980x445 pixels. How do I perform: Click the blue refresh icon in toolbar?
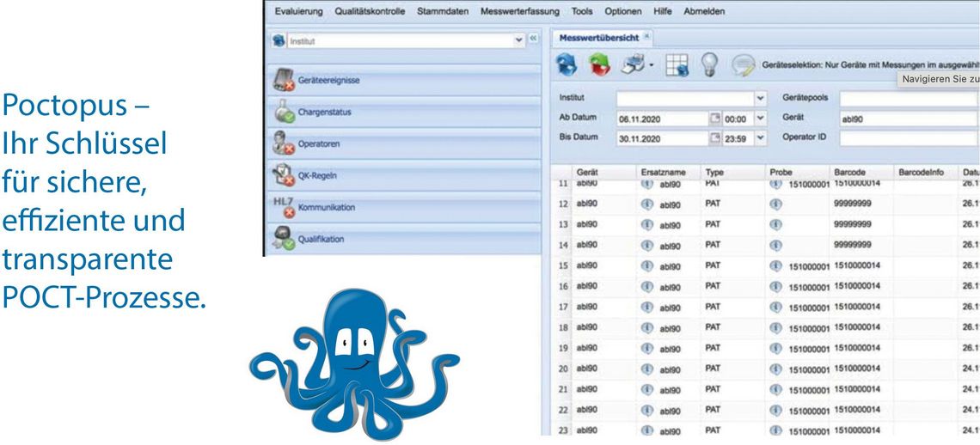pos(567,65)
